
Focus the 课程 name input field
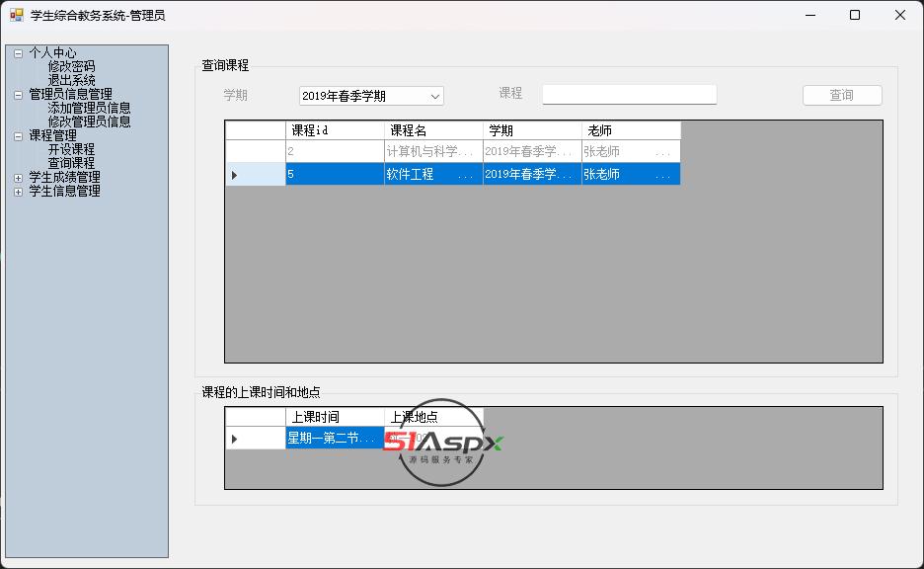click(x=630, y=95)
